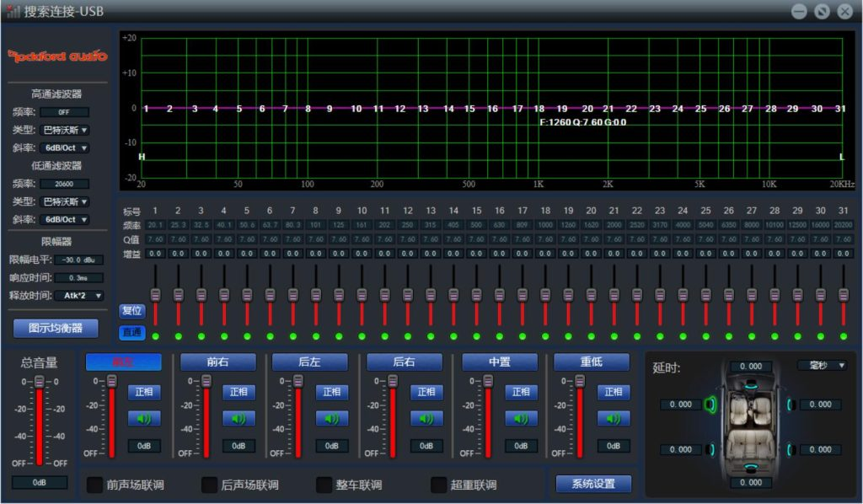This screenshot has width=863, height=504.
Task: Click the bottom subwoofer speaker on car
Action: coord(750,468)
